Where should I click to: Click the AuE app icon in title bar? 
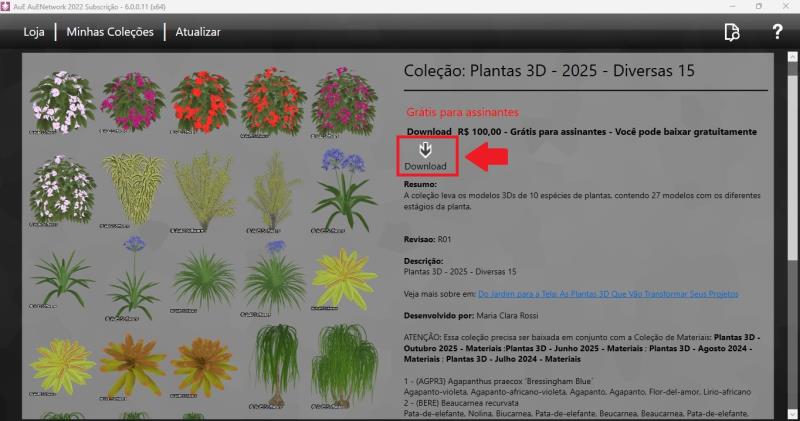click(x=9, y=6)
